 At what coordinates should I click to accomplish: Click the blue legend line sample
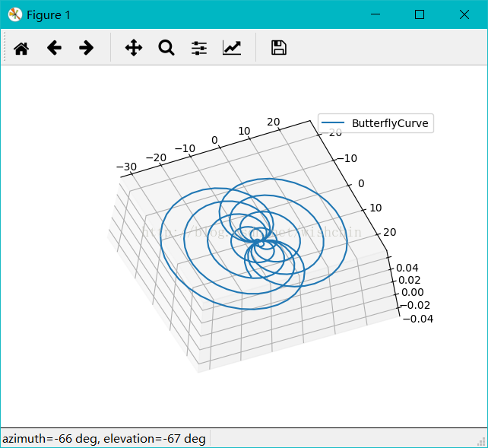tap(333, 122)
